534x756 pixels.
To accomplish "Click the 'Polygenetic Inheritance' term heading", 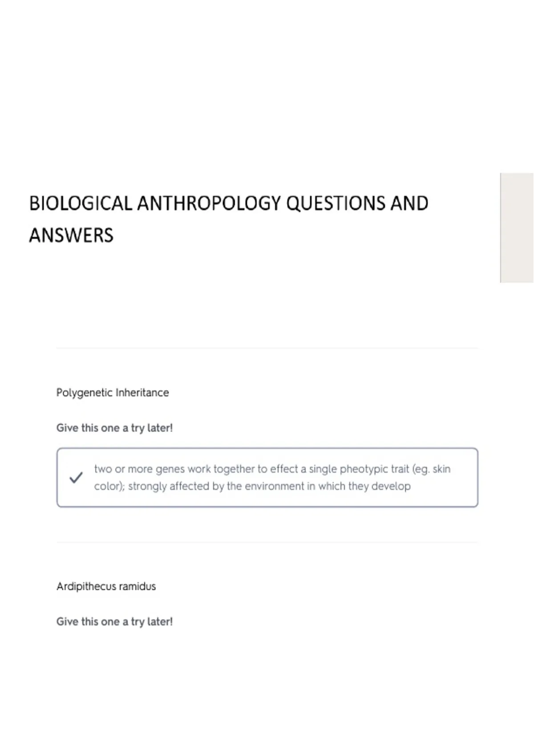I will click(113, 393).
